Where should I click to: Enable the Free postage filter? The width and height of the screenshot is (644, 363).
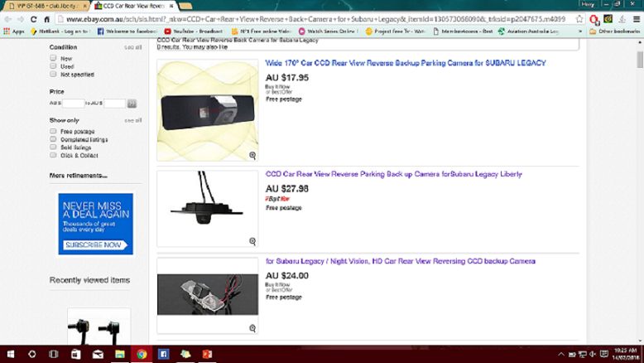53,132
